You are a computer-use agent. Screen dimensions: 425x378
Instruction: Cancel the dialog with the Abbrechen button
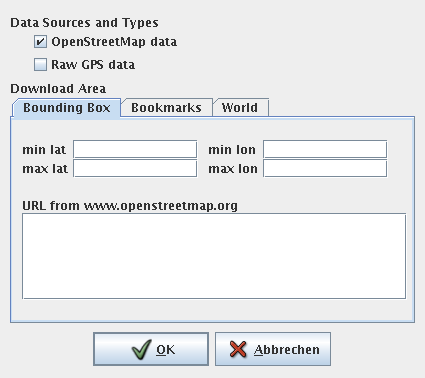tap(273, 349)
